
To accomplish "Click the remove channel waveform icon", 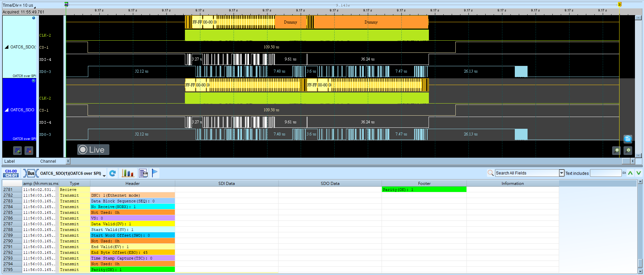I will pos(29,151).
